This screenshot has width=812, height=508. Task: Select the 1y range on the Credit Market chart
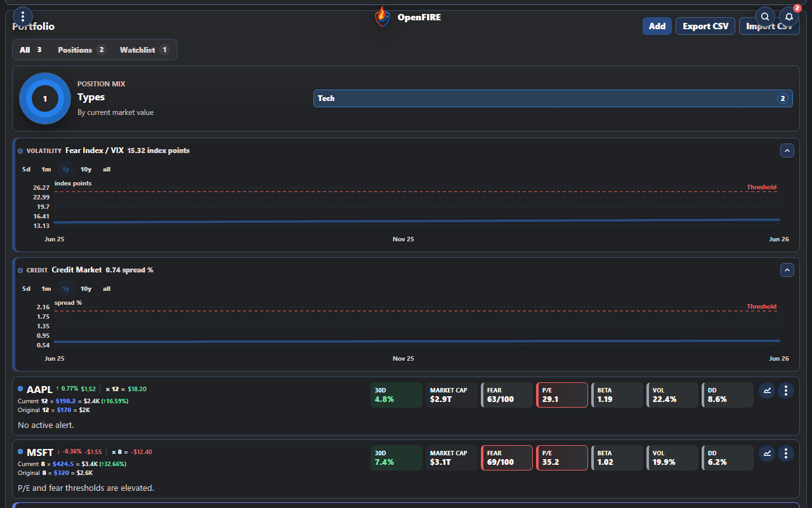(65, 289)
